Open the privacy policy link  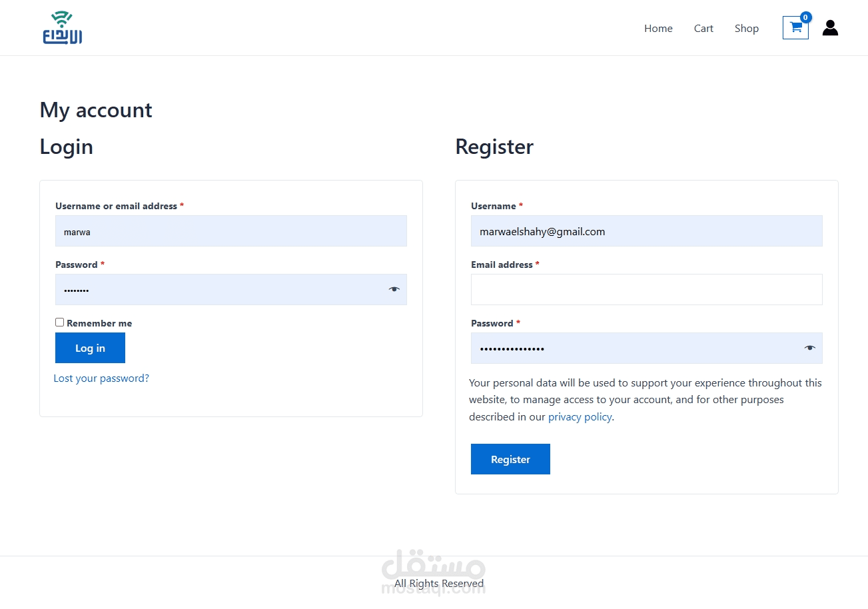580,417
